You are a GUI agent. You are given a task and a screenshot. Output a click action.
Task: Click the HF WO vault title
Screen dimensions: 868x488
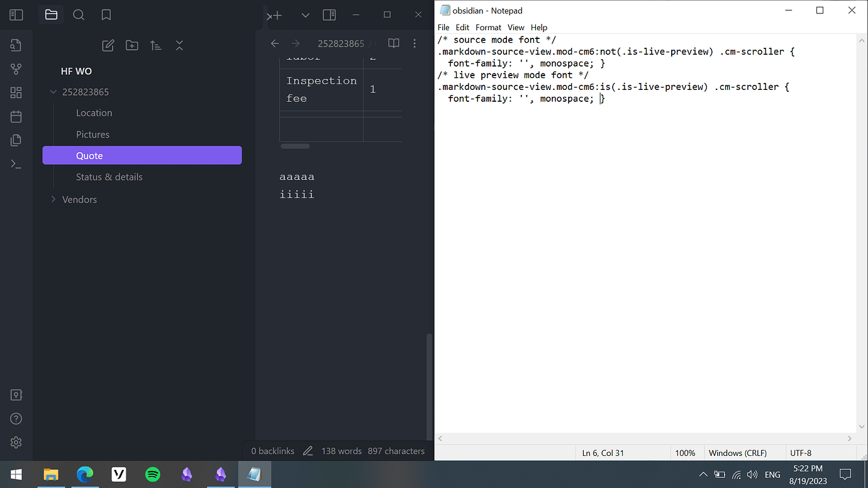pos(76,71)
